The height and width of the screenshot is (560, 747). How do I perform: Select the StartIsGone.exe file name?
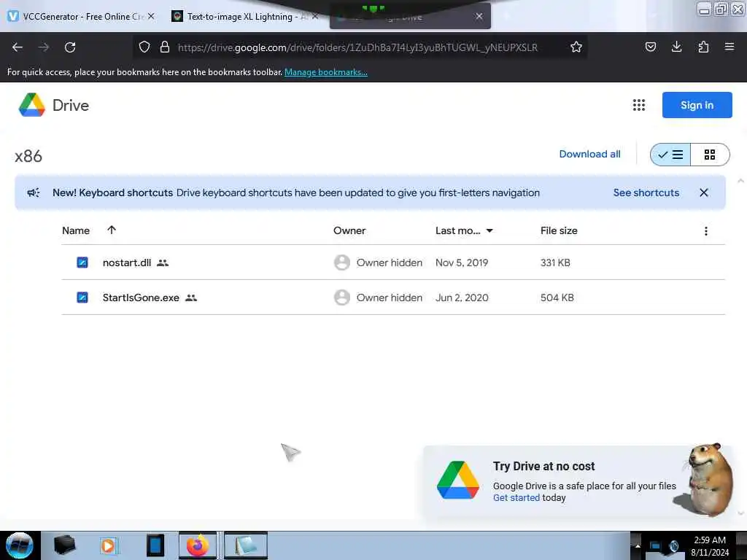click(141, 297)
